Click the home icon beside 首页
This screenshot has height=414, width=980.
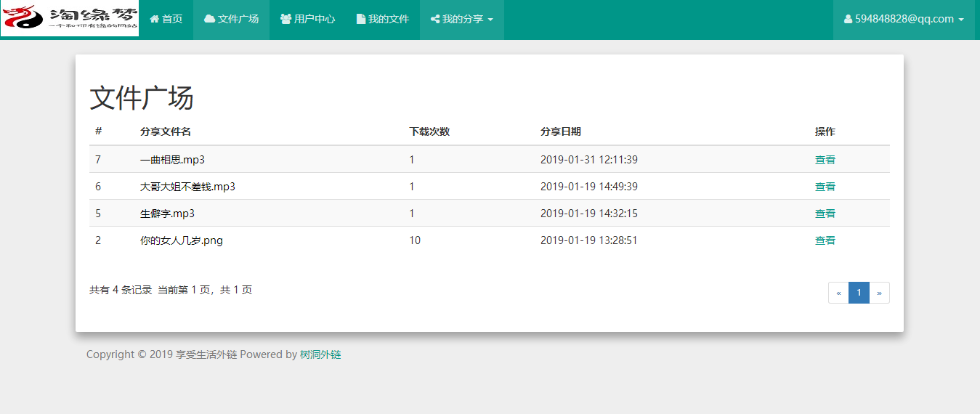(154, 20)
